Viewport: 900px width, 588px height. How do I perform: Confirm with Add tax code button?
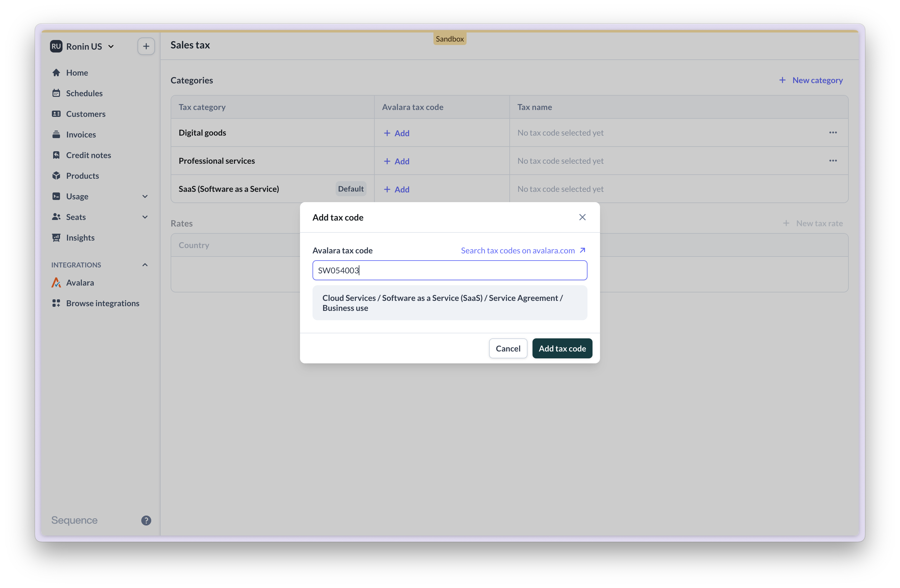[562, 348]
